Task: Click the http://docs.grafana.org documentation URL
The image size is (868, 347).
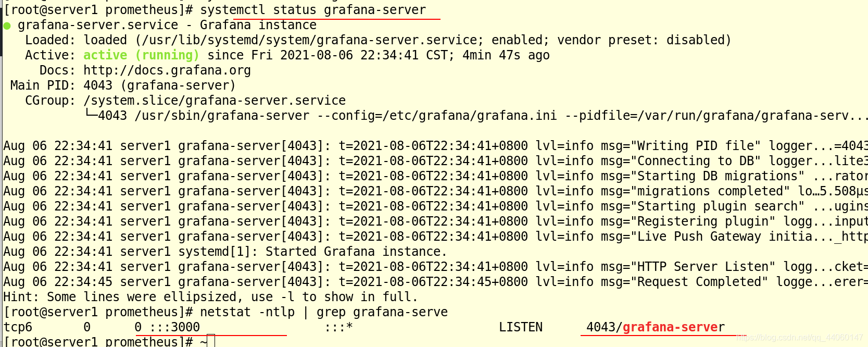Action: point(167,70)
